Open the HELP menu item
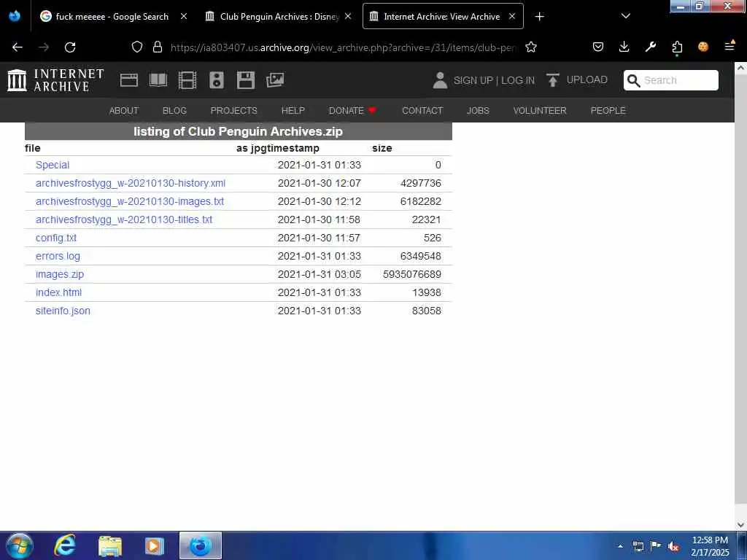747x560 pixels. tap(293, 111)
